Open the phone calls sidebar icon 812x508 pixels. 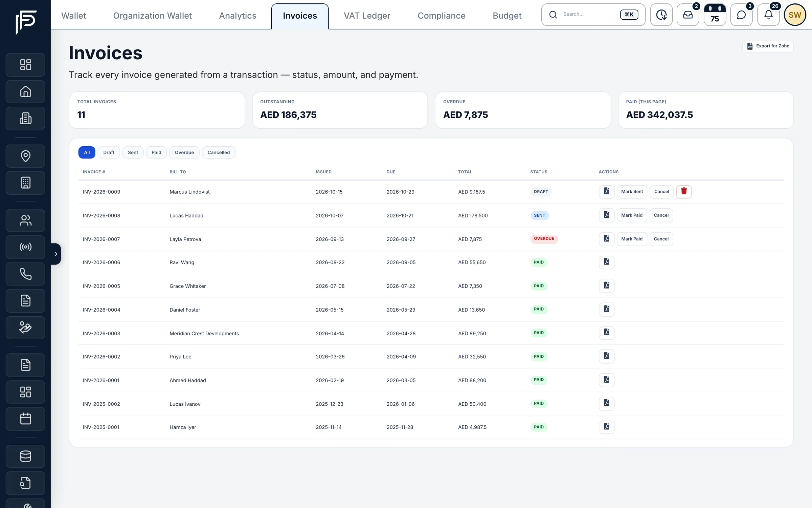pos(25,274)
